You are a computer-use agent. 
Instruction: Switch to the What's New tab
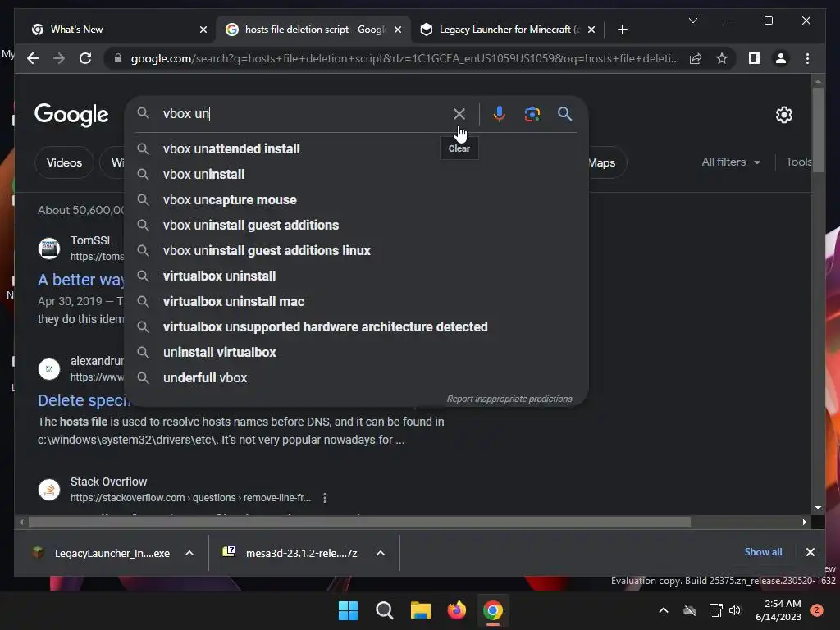(115, 30)
